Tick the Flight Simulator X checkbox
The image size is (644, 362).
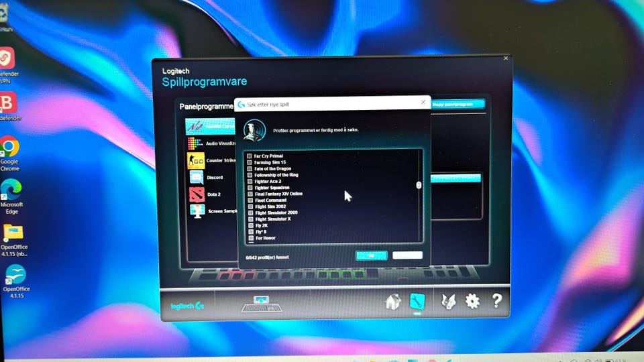click(250, 219)
